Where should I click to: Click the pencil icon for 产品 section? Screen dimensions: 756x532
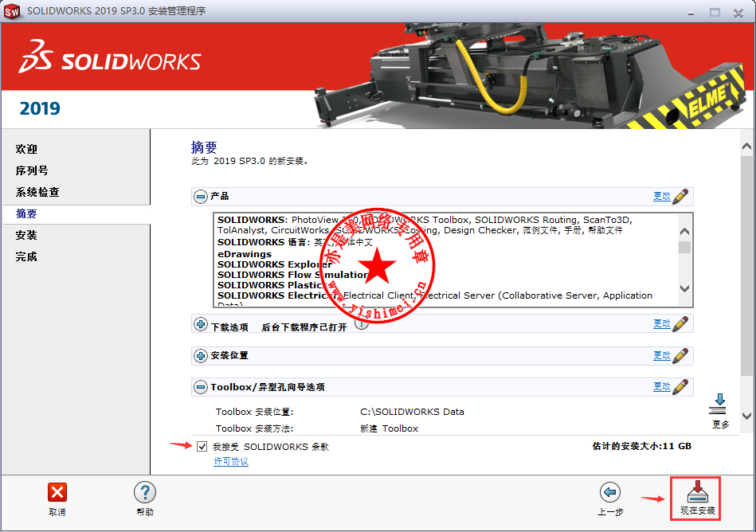[680, 196]
